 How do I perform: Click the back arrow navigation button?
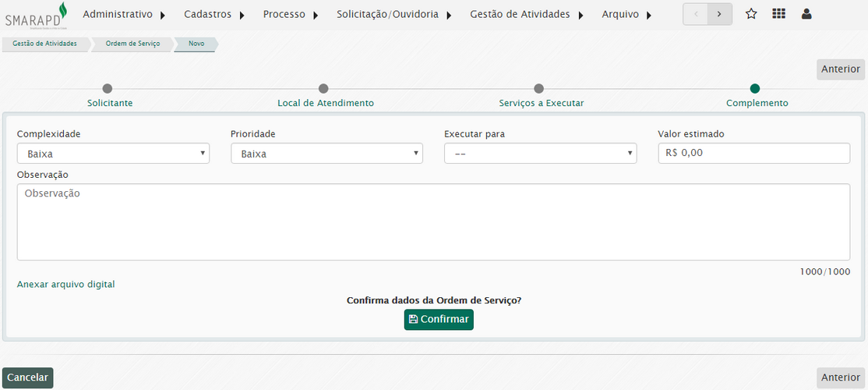coord(695,14)
